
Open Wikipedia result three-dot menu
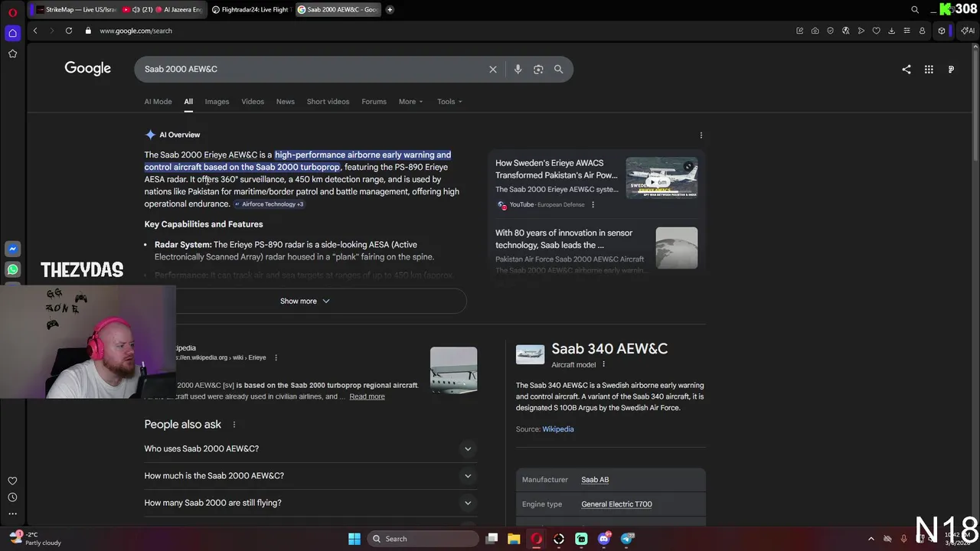(276, 357)
